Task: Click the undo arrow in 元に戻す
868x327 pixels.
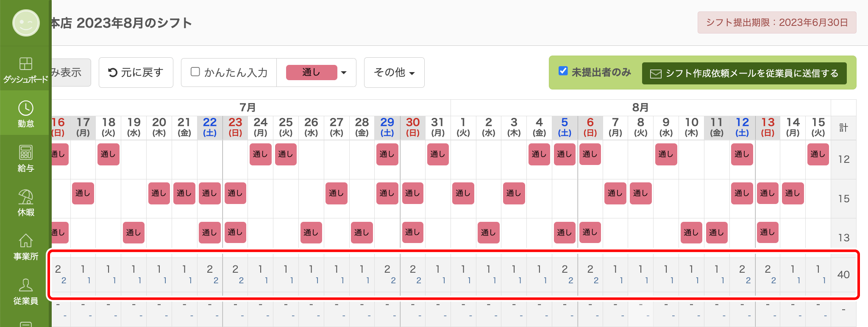Action: (113, 73)
